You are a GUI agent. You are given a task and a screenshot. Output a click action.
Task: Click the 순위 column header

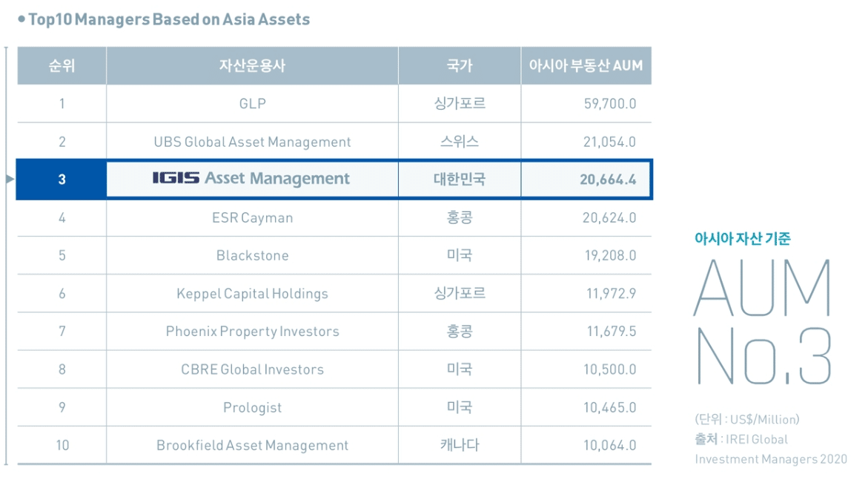62,66
